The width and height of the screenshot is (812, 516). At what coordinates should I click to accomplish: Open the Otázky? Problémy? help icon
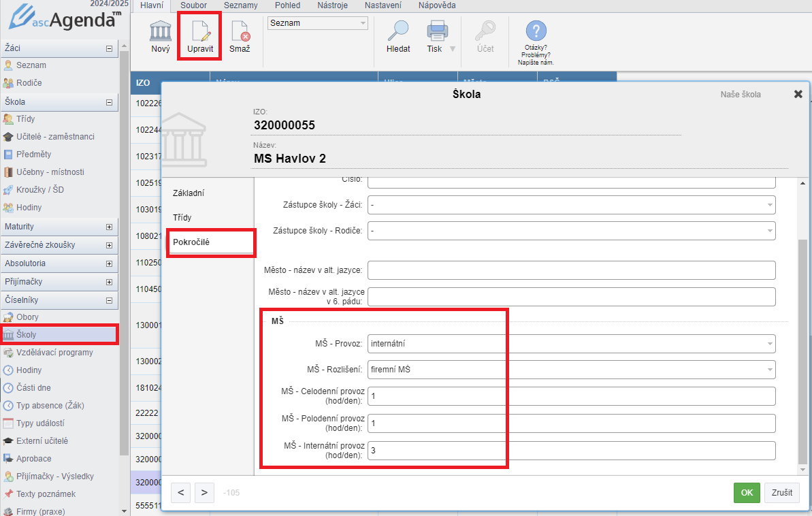click(x=536, y=31)
